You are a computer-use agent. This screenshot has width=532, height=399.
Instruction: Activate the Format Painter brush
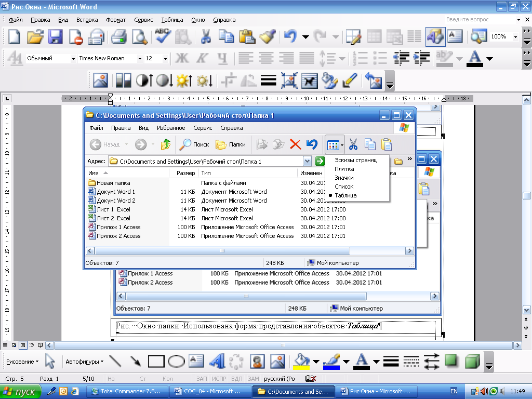[268, 37]
